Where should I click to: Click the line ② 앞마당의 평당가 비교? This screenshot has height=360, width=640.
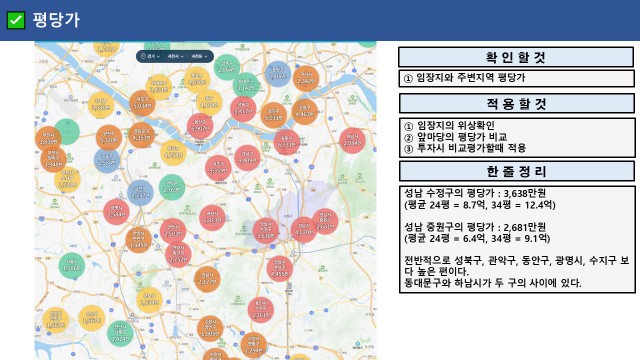[456, 137]
